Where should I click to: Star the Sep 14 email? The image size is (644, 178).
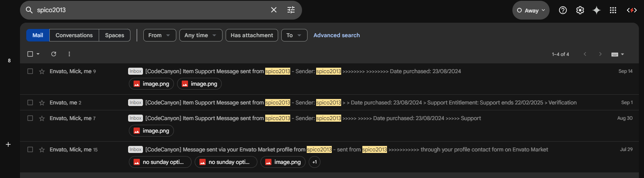point(42,71)
